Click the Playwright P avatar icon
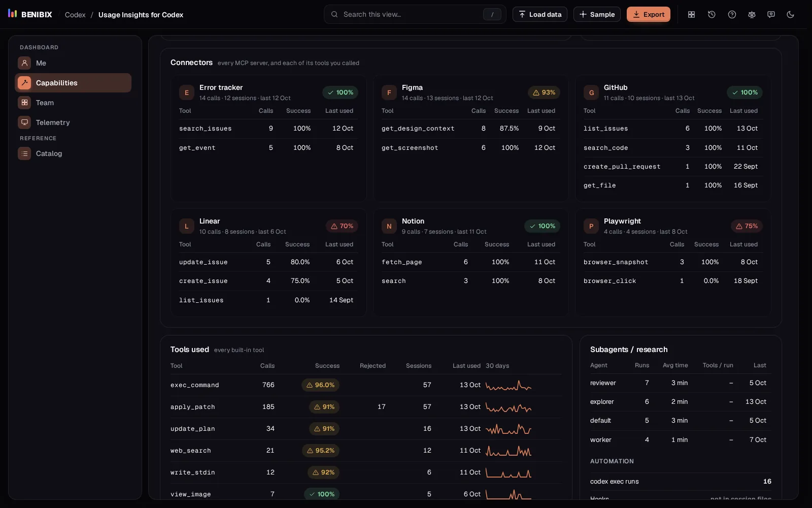 tap(591, 226)
